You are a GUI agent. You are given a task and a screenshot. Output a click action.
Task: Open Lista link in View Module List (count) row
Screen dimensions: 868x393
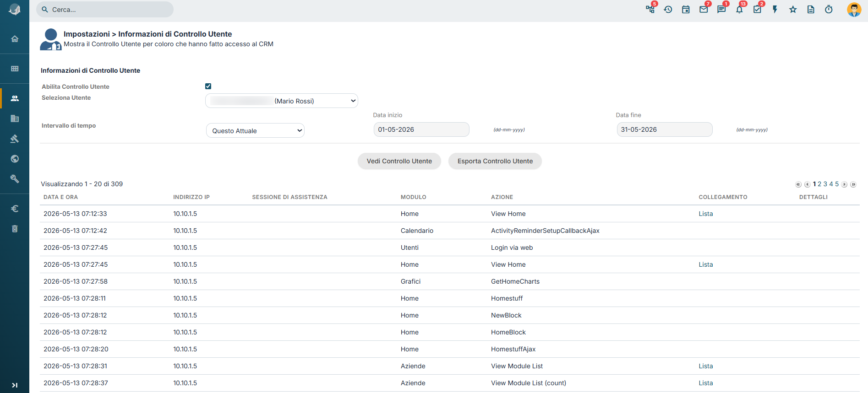(706, 383)
